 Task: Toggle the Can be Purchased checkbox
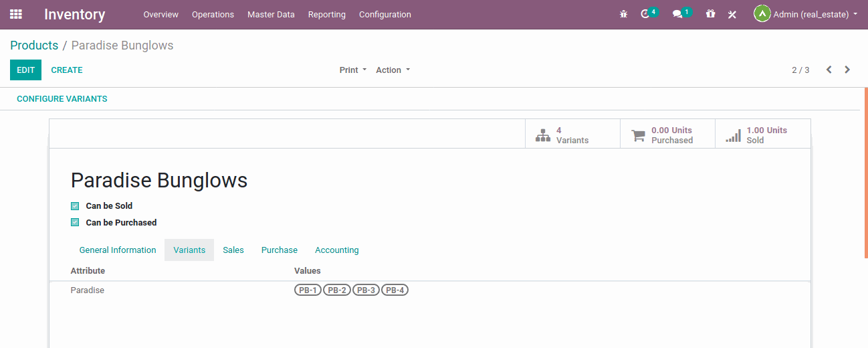75,223
